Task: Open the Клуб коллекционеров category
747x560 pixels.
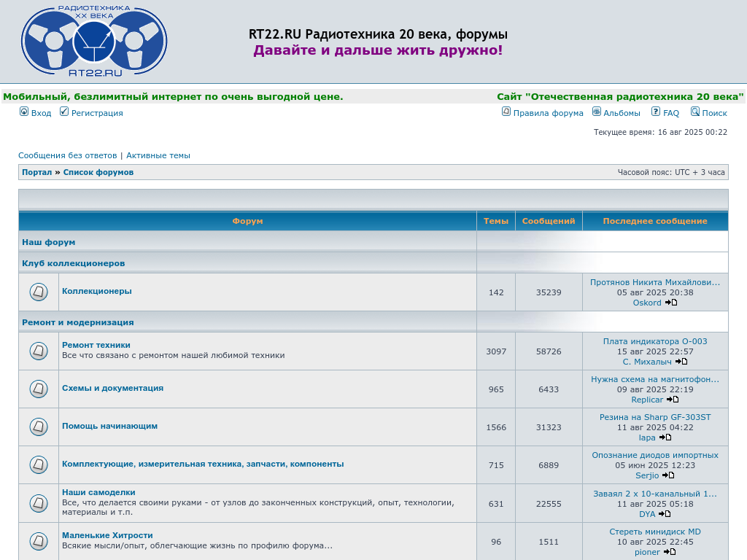Action: [x=73, y=263]
